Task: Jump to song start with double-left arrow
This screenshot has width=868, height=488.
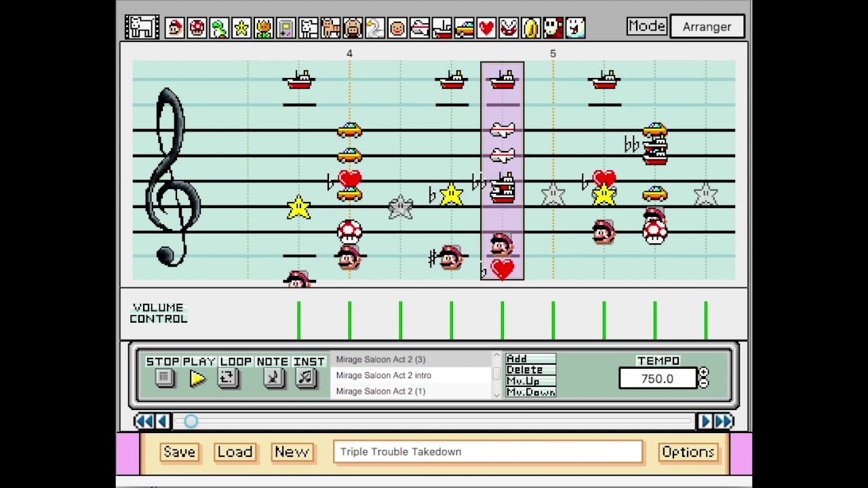Action: coord(144,422)
